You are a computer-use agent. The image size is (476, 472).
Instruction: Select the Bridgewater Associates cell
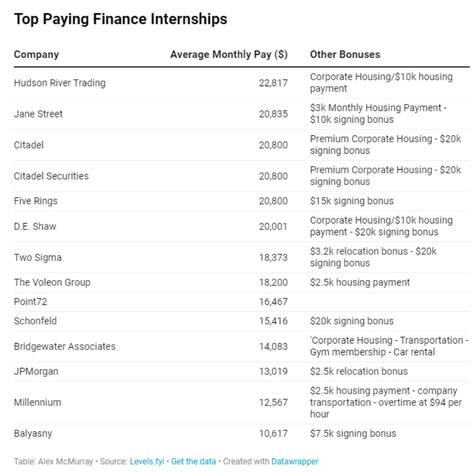(x=65, y=346)
